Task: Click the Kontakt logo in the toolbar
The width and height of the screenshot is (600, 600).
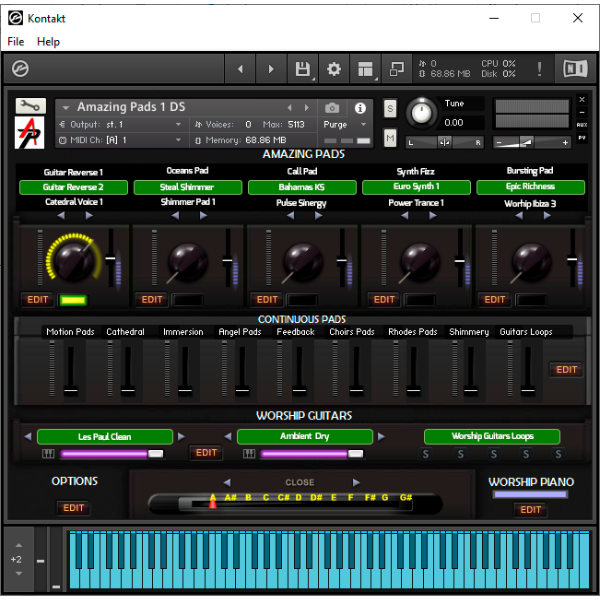Action: 20,69
